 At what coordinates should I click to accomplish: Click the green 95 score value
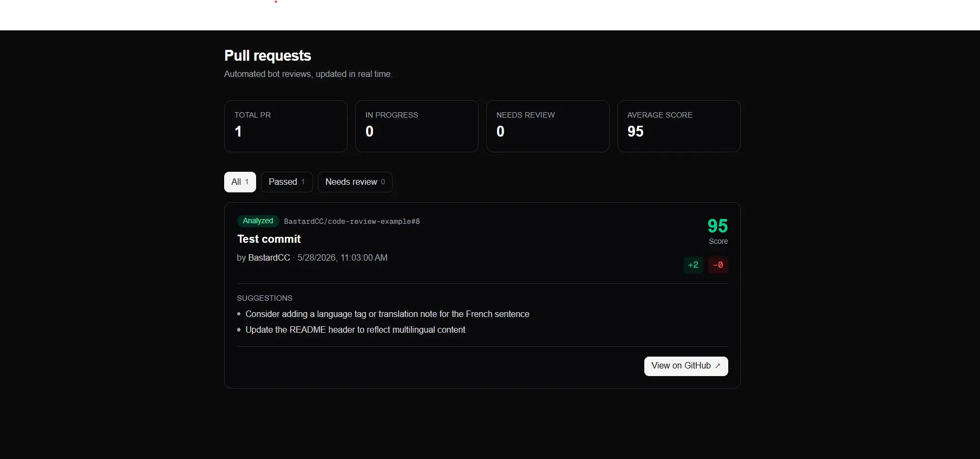717,226
